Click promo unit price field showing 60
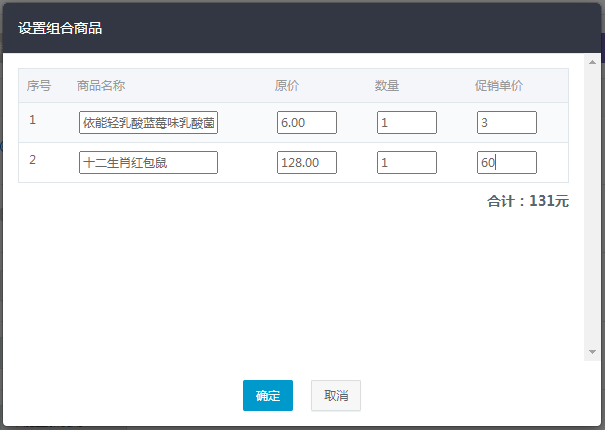 pos(507,163)
